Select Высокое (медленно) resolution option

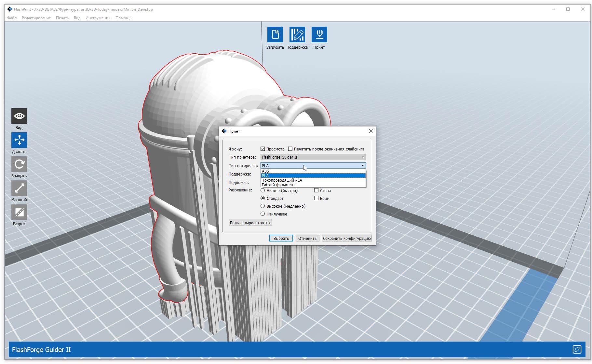pyautogui.click(x=263, y=206)
